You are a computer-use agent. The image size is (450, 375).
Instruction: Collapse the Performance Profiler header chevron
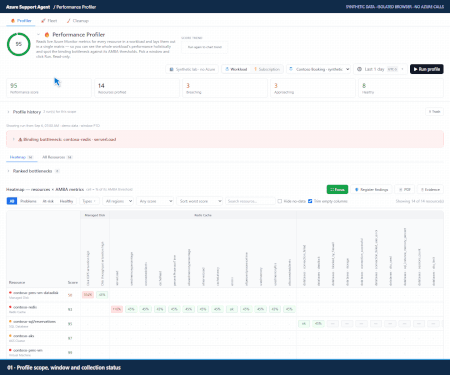38,34
